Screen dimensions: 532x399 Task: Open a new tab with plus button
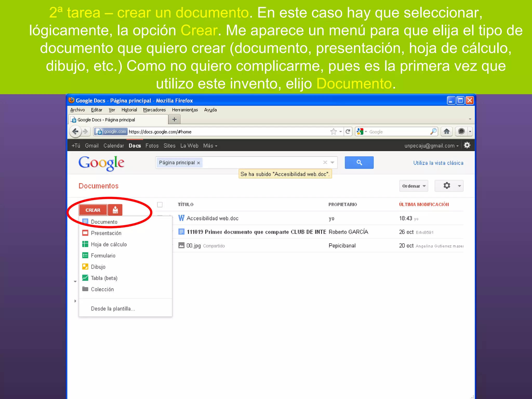[174, 119]
